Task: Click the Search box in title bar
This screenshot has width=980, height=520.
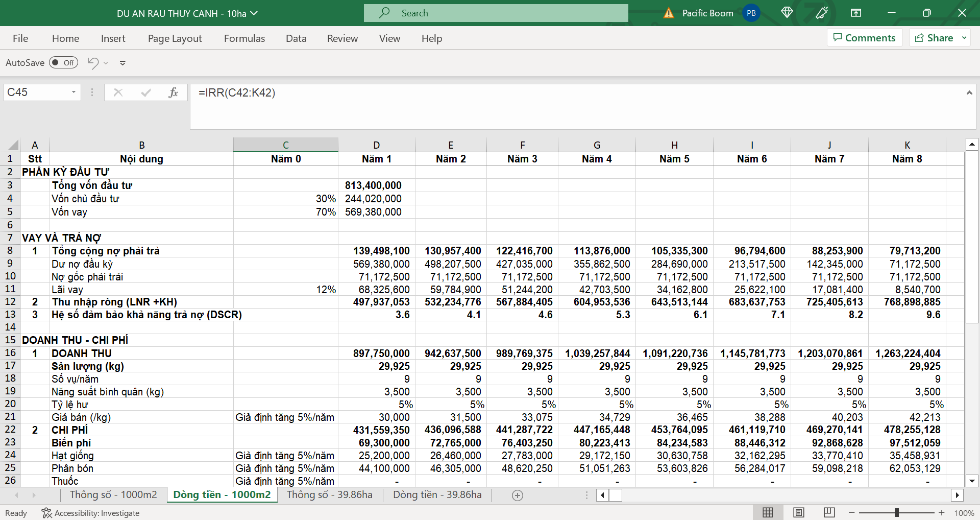Action: coord(496,13)
